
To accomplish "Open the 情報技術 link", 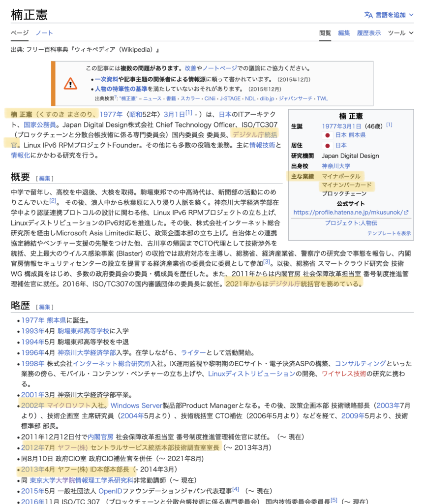I will point(262,145).
